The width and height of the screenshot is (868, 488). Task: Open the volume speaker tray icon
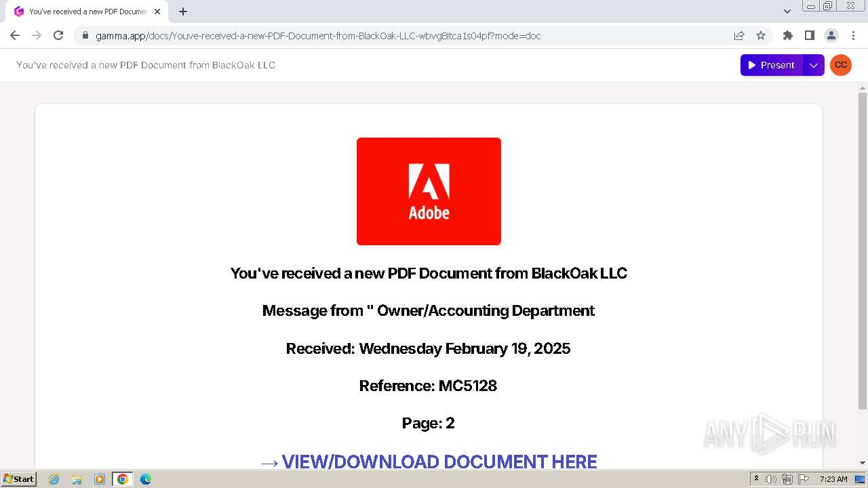coord(771,479)
